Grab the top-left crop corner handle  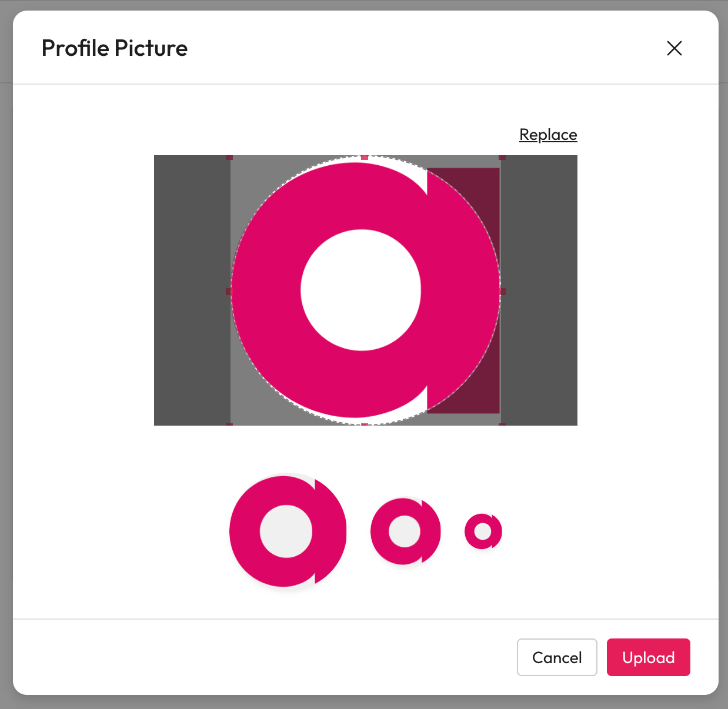tap(229, 158)
